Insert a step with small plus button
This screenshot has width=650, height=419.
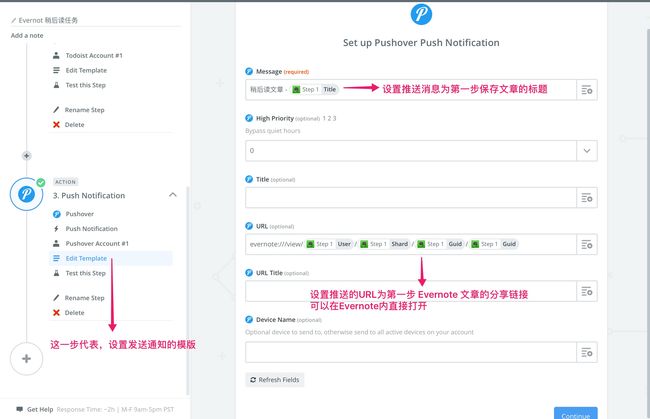(27, 156)
